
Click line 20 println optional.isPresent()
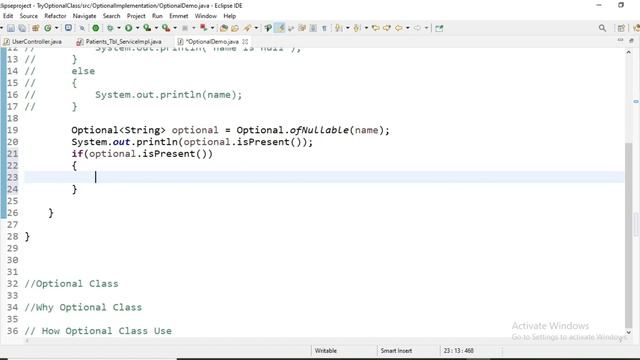pos(192,142)
